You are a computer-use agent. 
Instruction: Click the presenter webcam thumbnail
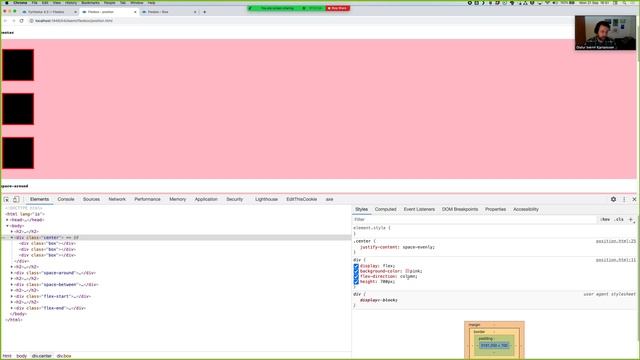click(605, 33)
